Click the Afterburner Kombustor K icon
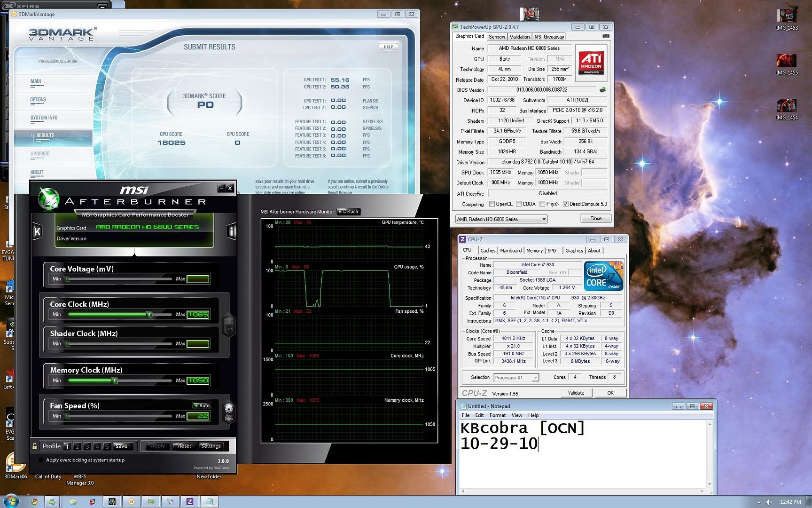This screenshot has width=812, height=508. point(38,231)
